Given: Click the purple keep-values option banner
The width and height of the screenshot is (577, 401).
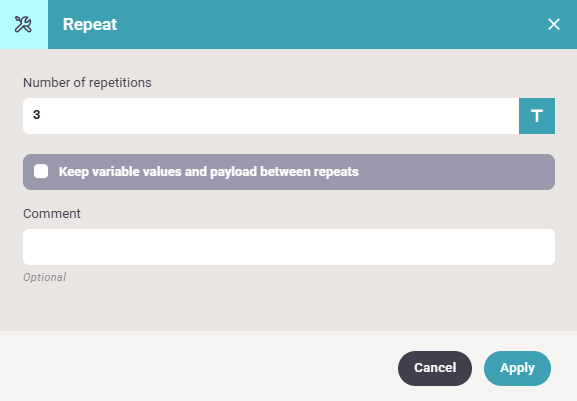Looking at the screenshot, I should (289, 172).
